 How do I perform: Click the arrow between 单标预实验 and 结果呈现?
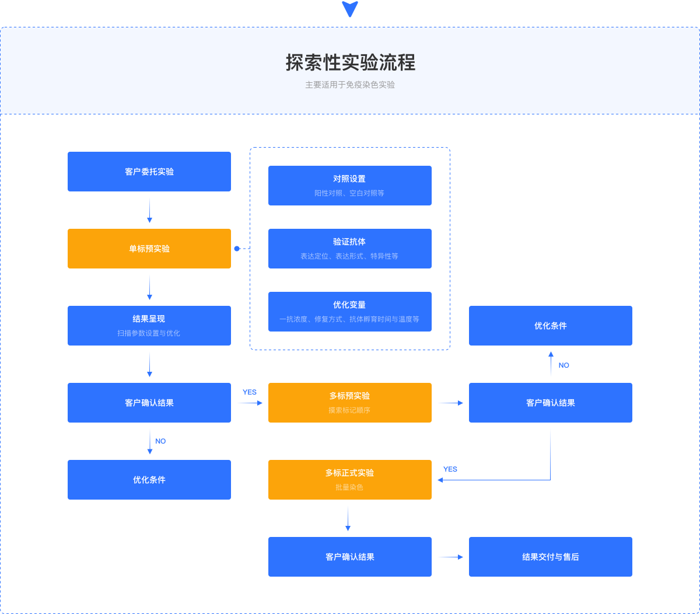(149, 288)
